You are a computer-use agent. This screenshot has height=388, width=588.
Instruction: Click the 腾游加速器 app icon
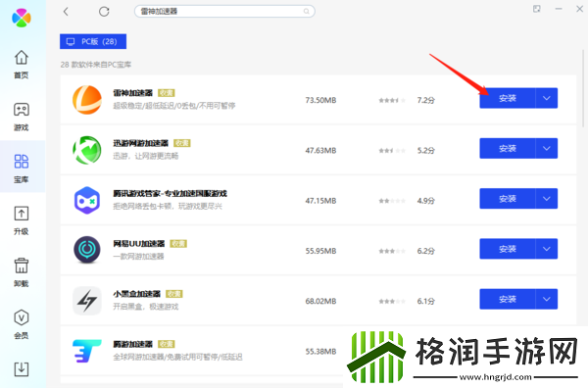point(87,351)
